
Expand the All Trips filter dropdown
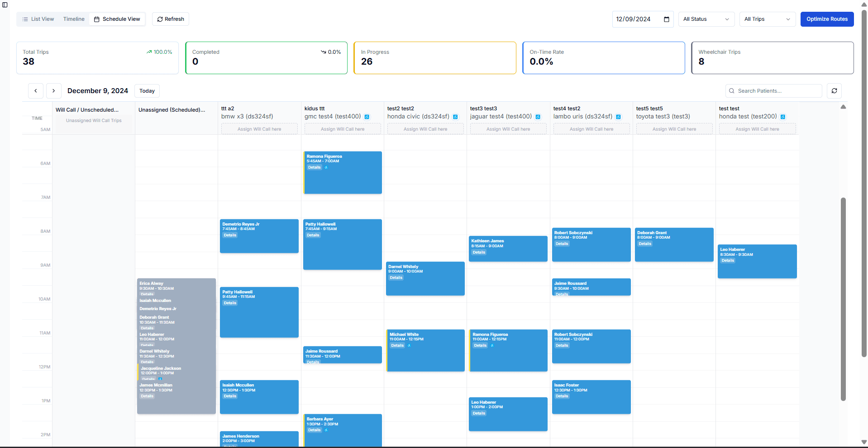[x=767, y=19]
